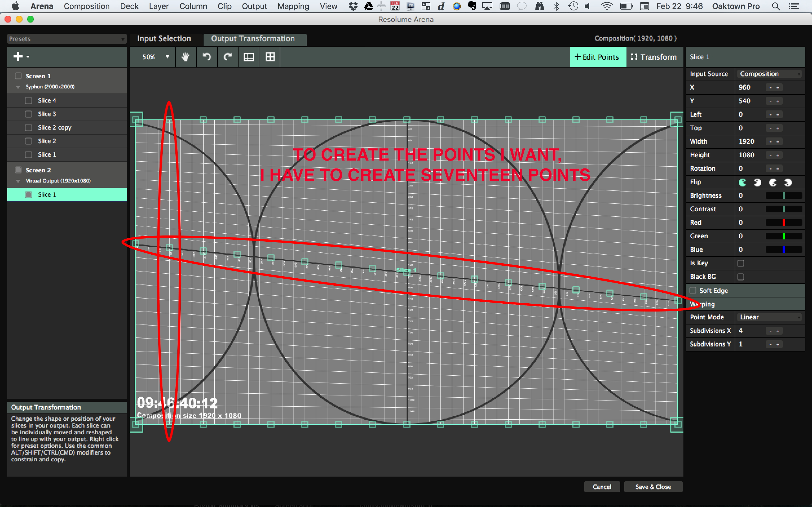Toggle the Soft Edge checkbox

click(x=692, y=290)
